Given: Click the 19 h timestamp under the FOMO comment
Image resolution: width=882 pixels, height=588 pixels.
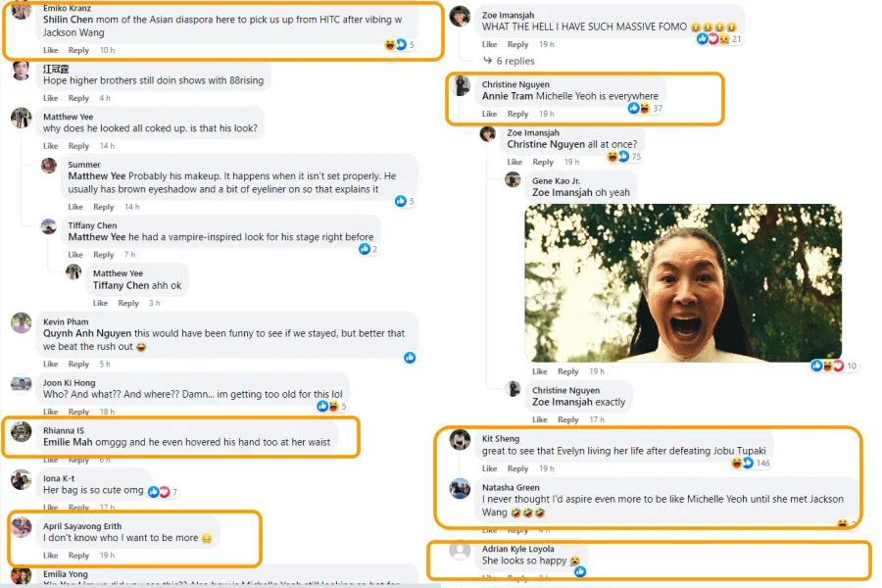Looking at the screenshot, I should (x=546, y=44).
